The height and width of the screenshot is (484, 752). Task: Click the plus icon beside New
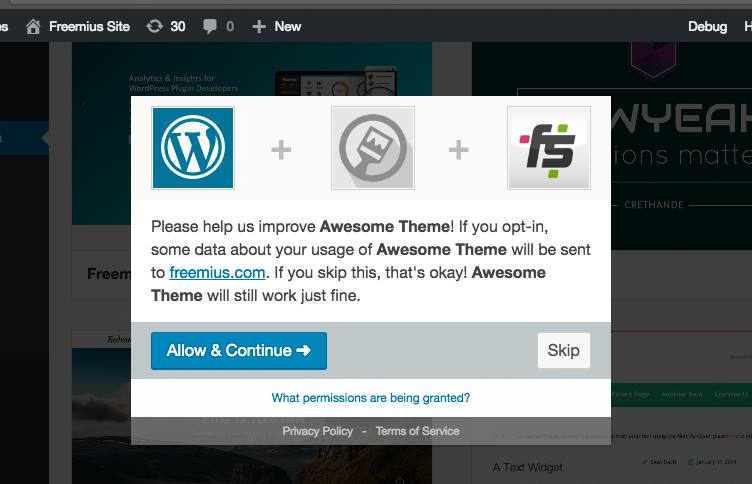pos(259,27)
